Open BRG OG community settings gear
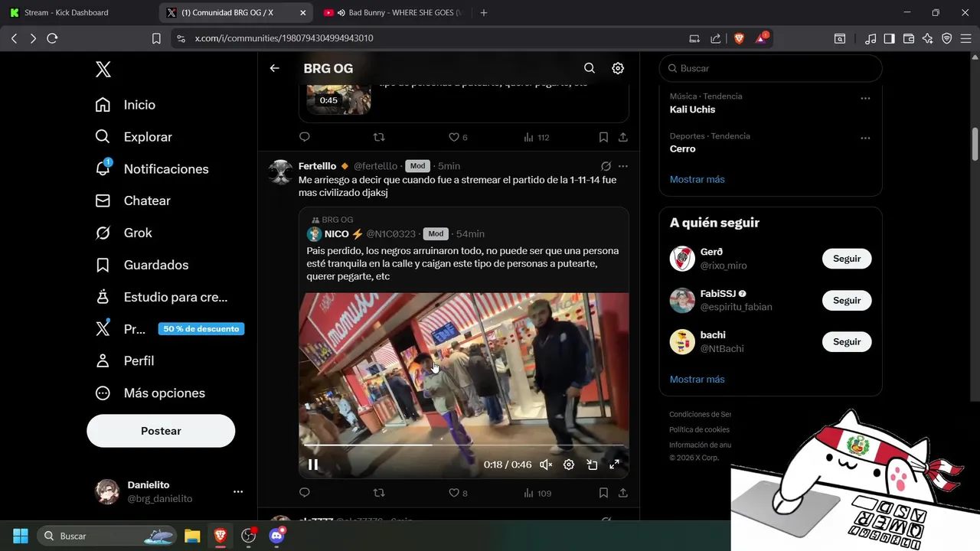The height and width of the screenshot is (551, 980). coord(618,68)
